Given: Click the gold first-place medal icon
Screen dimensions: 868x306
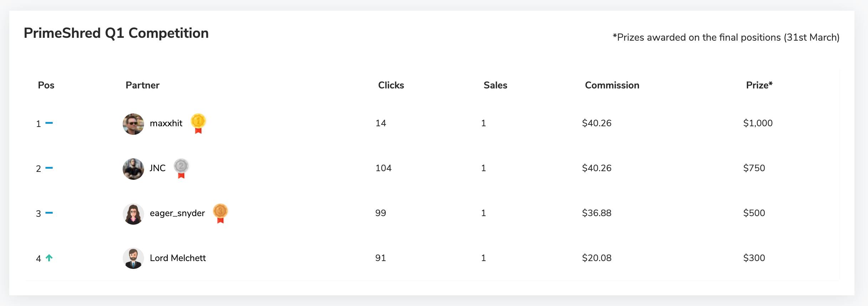Looking at the screenshot, I should (x=198, y=123).
